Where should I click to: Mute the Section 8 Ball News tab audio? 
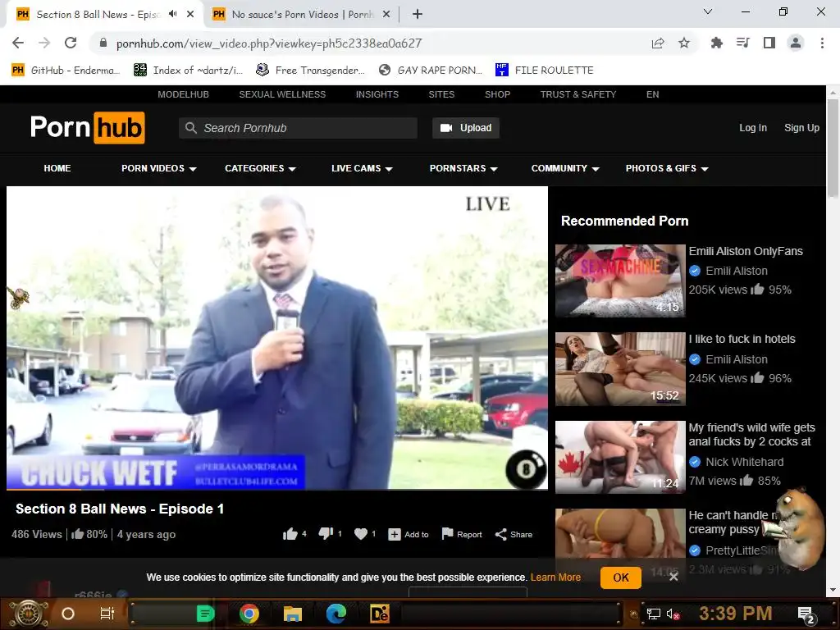172,14
